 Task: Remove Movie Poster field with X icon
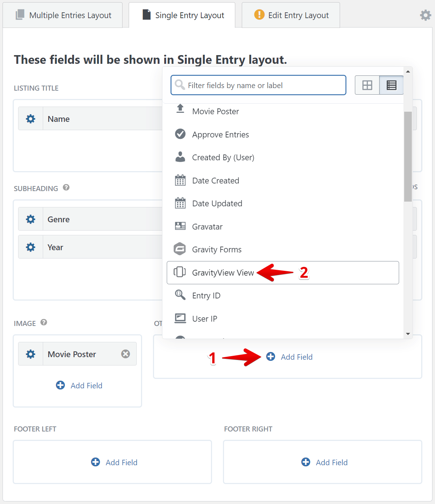125,354
